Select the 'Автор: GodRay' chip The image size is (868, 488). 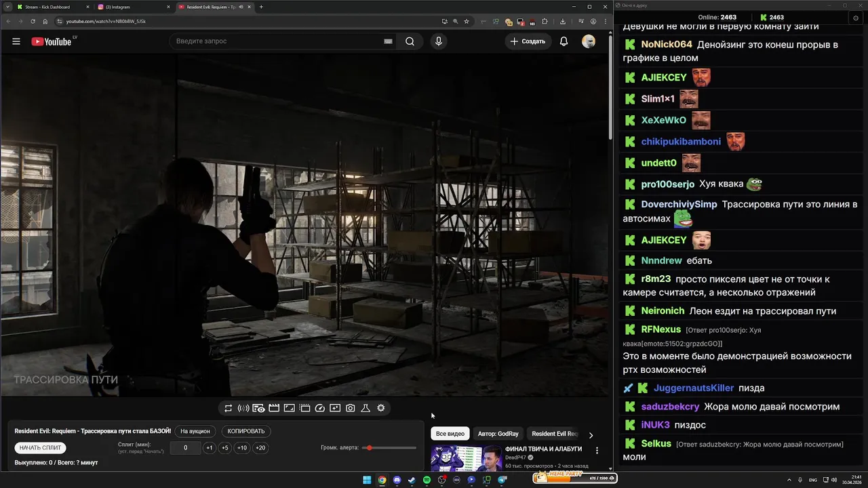498,434
